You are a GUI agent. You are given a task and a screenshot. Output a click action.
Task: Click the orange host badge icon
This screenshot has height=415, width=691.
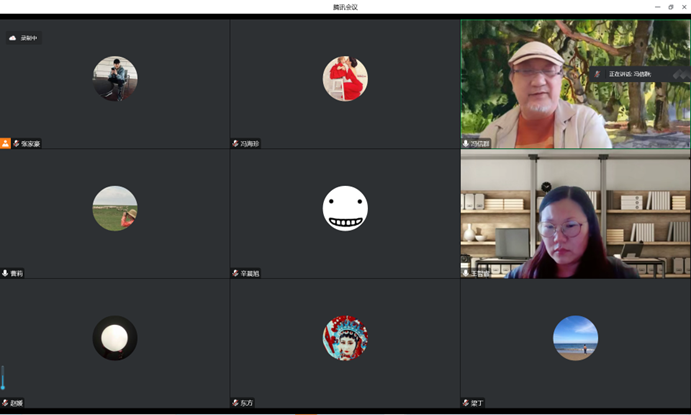(5, 143)
